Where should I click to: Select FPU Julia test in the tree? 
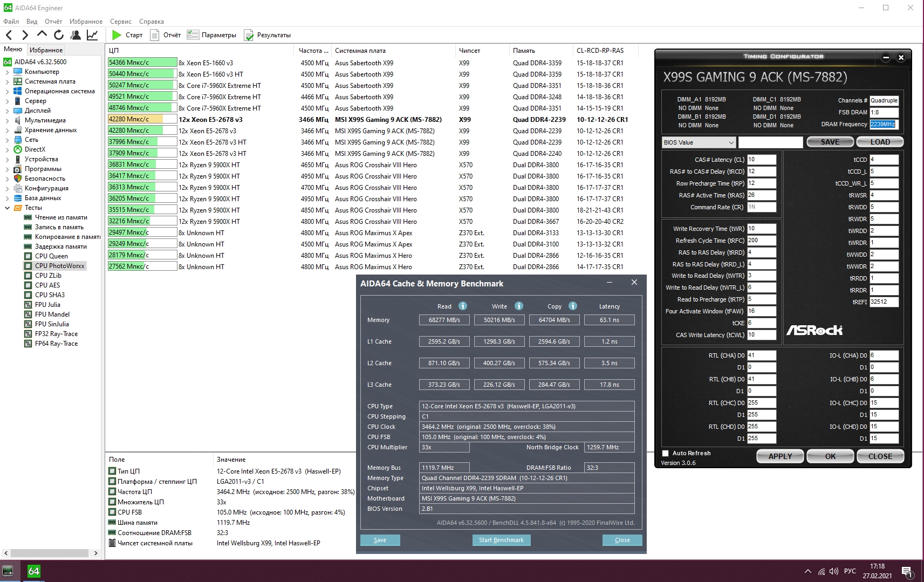pyautogui.click(x=47, y=305)
